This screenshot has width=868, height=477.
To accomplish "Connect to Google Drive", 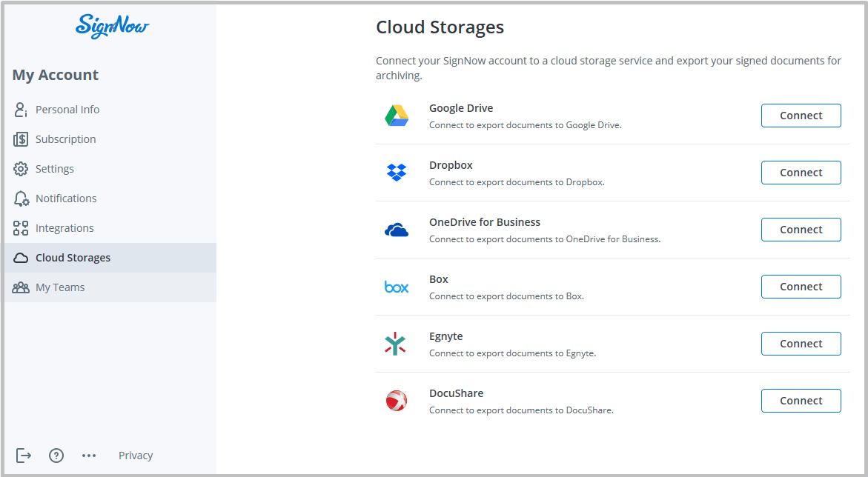I will pyautogui.click(x=801, y=116).
